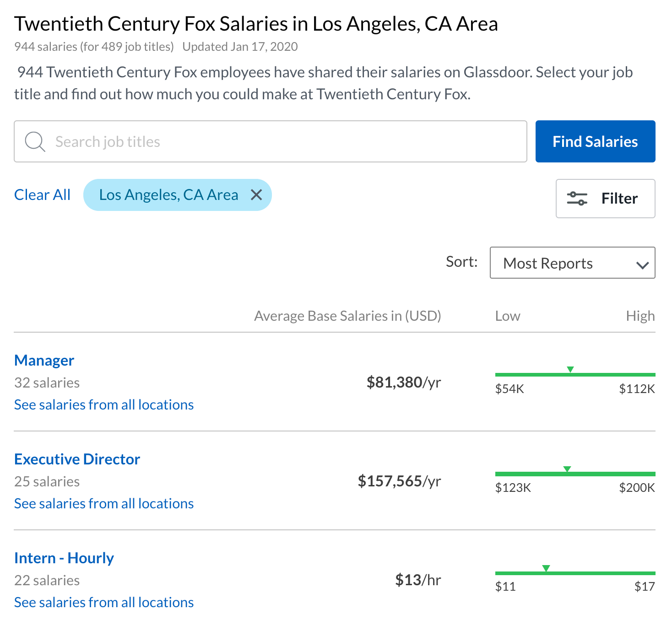Click the 25 salaries count text
Viewport: 672px width, 636px height.
47,481
